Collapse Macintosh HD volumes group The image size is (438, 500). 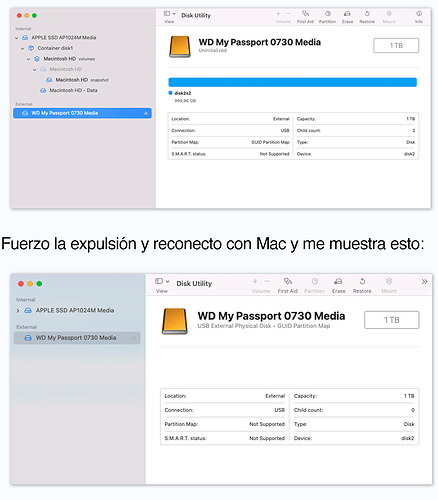(29, 59)
